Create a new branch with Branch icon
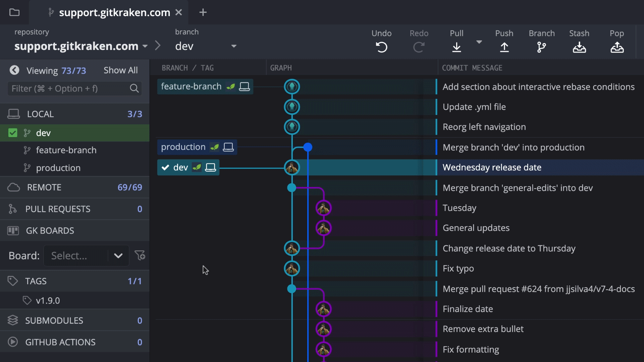 coord(541,47)
